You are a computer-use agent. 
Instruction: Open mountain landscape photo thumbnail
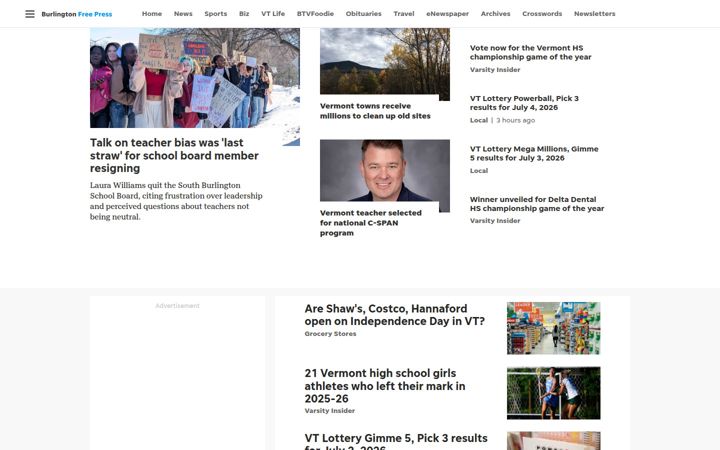(x=385, y=62)
